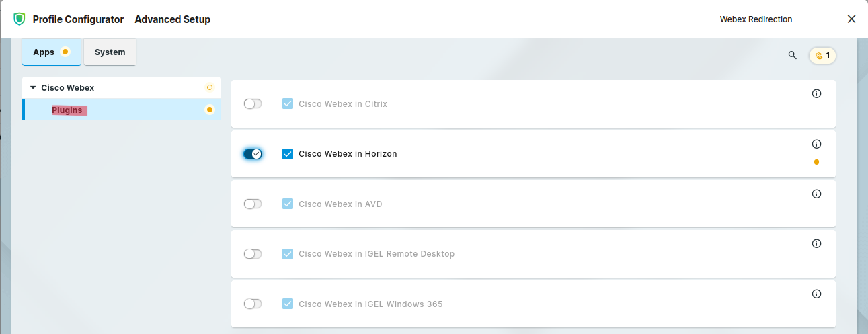The image size is (868, 334).
Task: Uncheck the Cisco Webex in Horizon checkbox
Action: (x=288, y=154)
